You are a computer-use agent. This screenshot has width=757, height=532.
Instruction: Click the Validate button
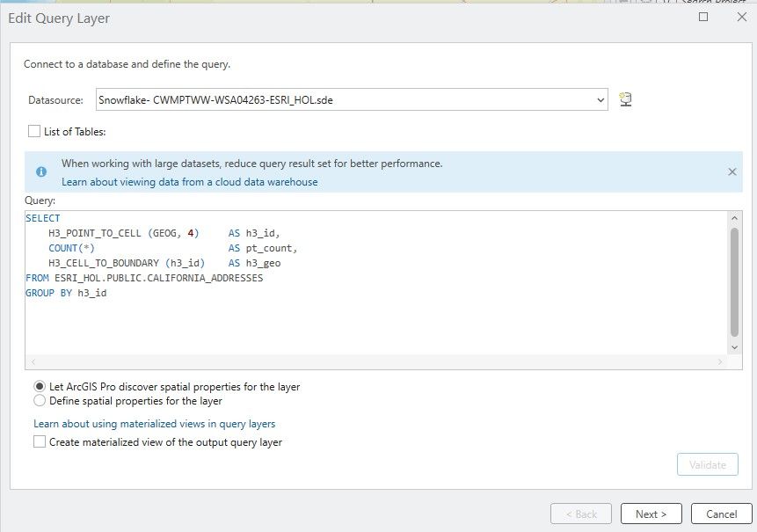pos(707,465)
